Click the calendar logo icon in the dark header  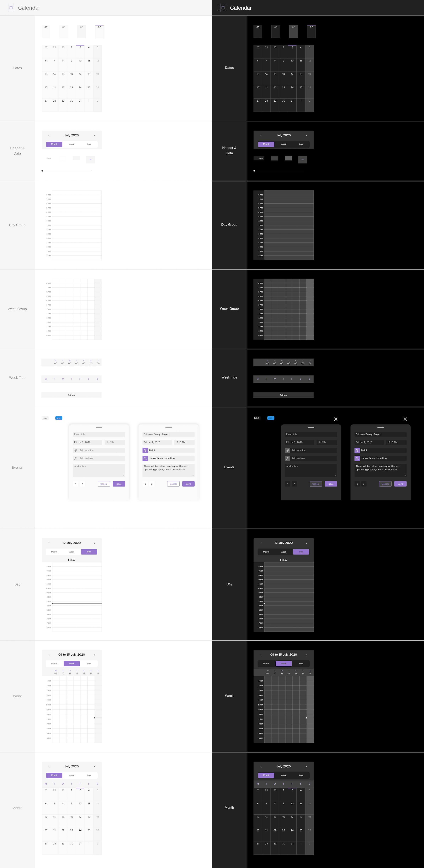coord(223,8)
